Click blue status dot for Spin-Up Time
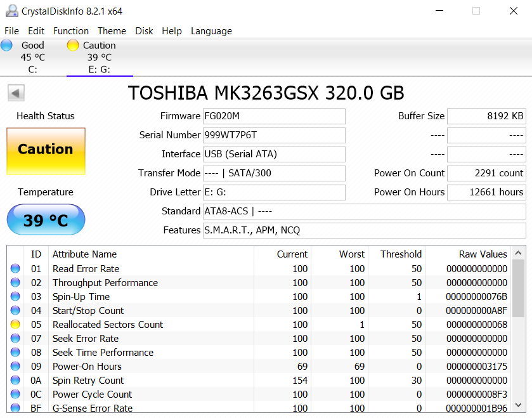Viewport: 532px width, 418px height. pyautogui.click(x=15, y=296)
